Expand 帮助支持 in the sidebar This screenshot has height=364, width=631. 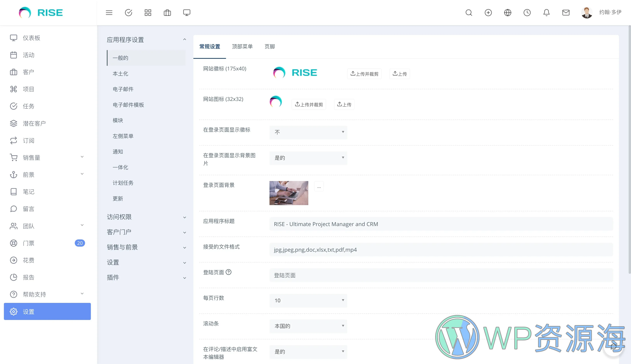click(47, 294)
